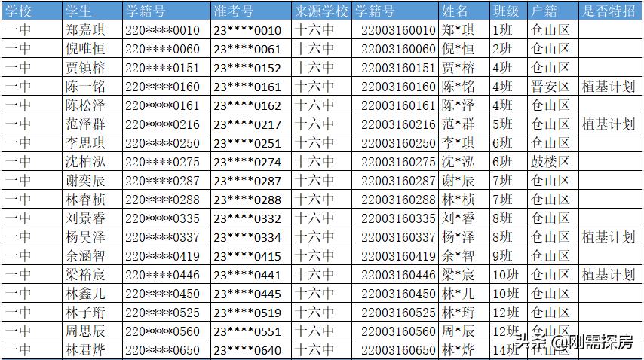Click the cell 220****0010

coord(163,30)
